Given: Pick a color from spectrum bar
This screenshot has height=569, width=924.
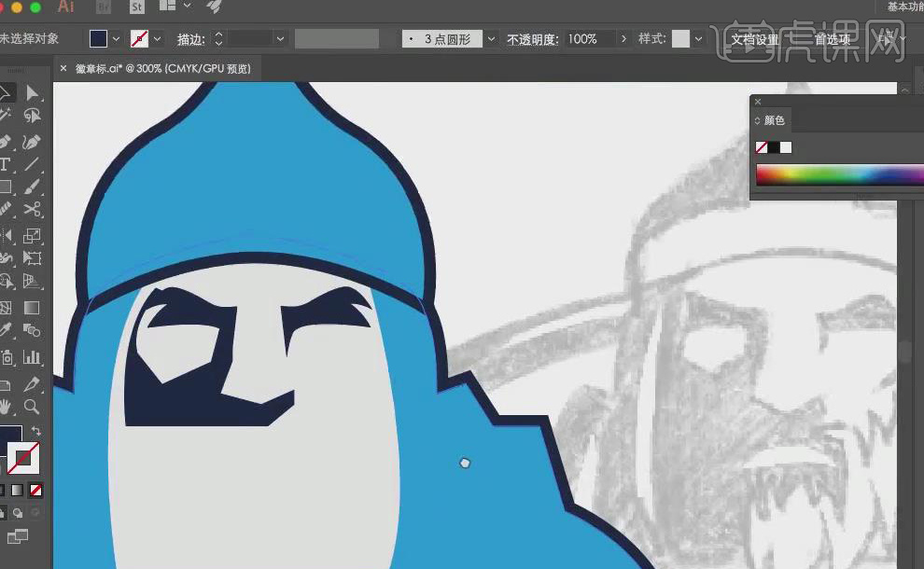Looking at the screenshot, I should coord(840,175).
